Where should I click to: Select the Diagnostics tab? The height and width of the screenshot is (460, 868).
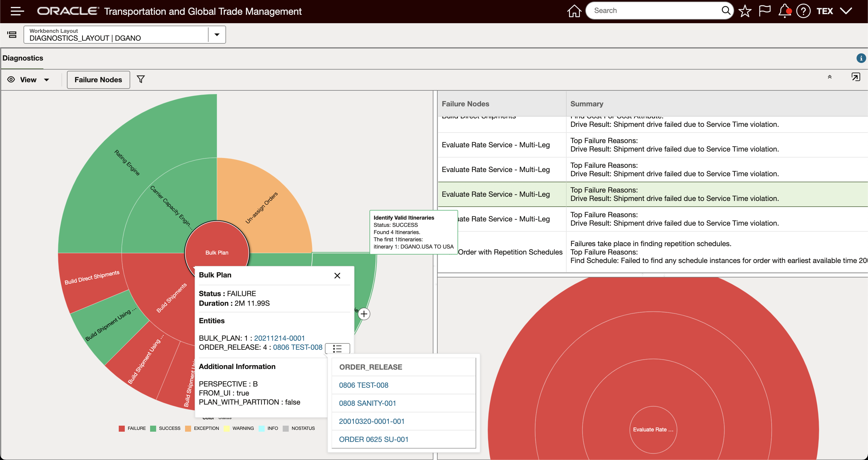click(x=23, y=58)
